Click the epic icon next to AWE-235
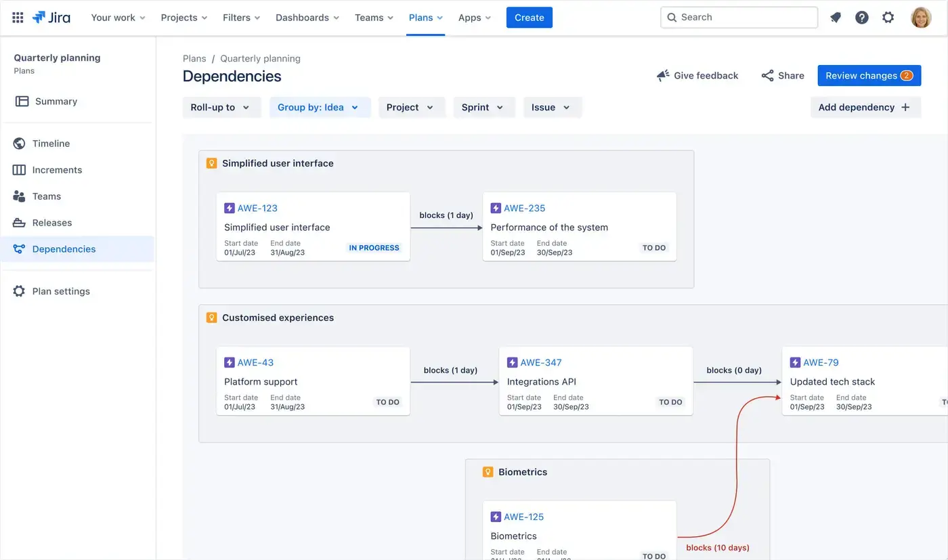948x560 pixels. (x=496, y=209)
